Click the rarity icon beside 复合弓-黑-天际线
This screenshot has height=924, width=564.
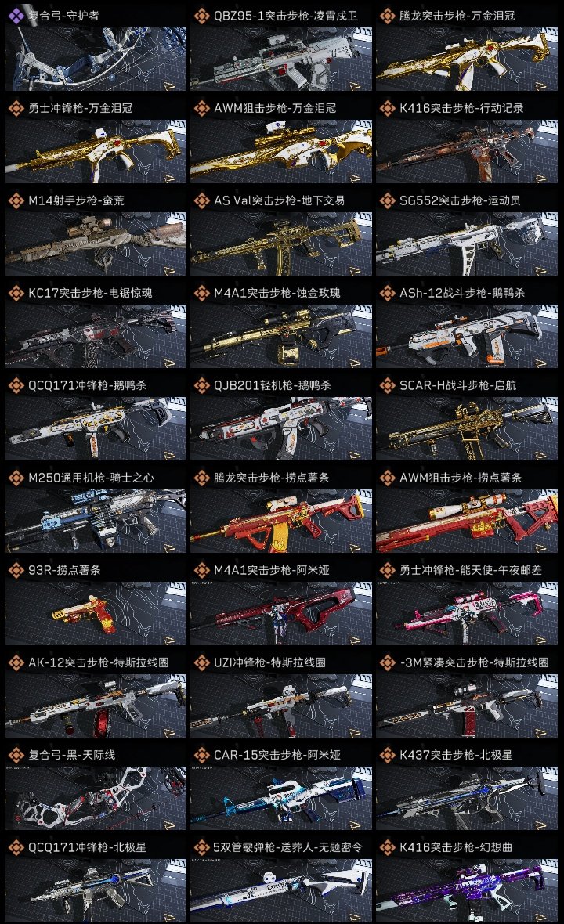(x=16, y=755)
